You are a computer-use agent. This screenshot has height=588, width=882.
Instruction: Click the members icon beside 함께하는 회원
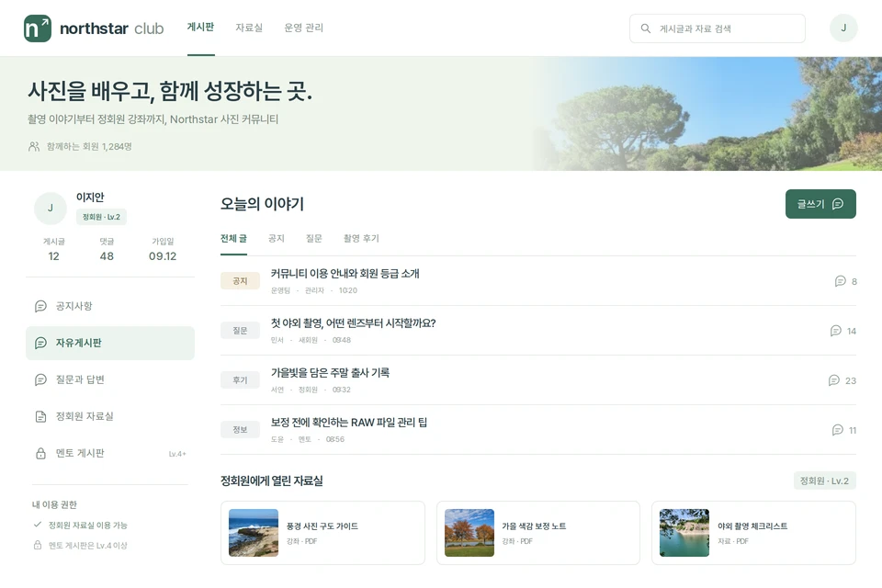pyautogui.click(x=34, y=146)
